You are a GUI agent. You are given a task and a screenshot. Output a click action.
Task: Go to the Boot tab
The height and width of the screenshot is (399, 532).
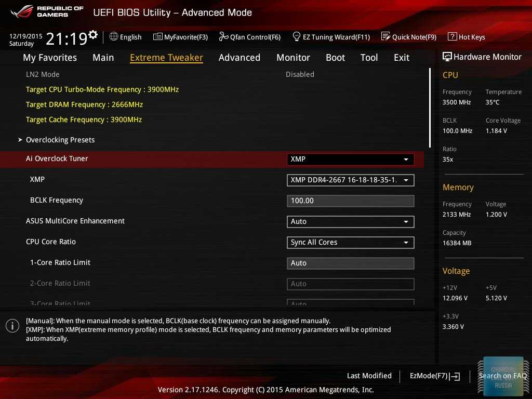(x=335, y=58)
